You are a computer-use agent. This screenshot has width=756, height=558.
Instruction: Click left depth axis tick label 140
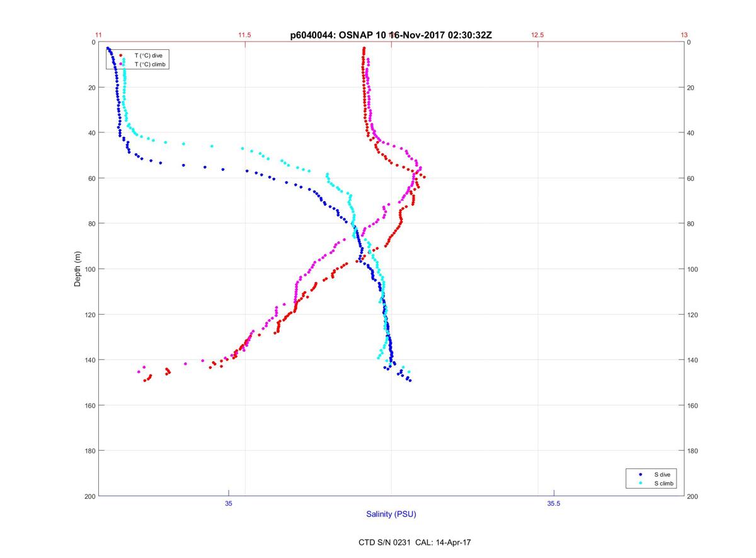90,360
